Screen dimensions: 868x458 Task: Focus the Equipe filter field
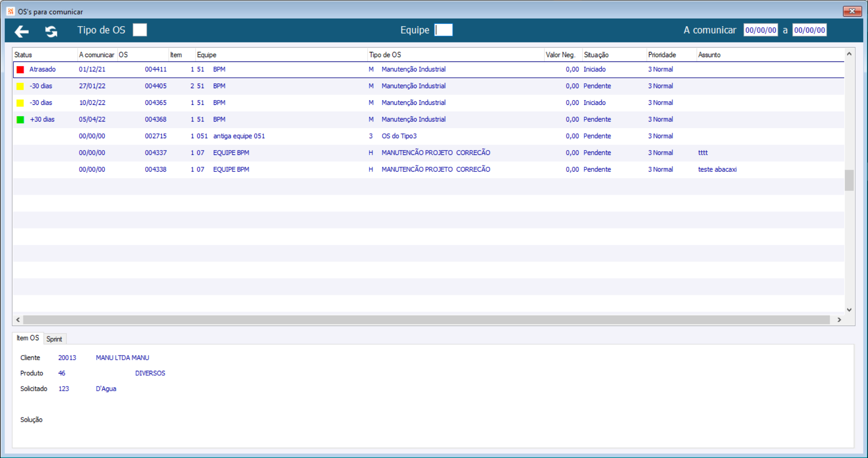(x=443, y=30)
